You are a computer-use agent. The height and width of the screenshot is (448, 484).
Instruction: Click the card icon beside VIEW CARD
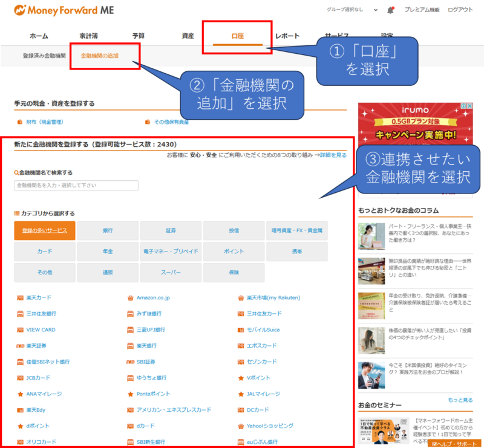(20, 330)
